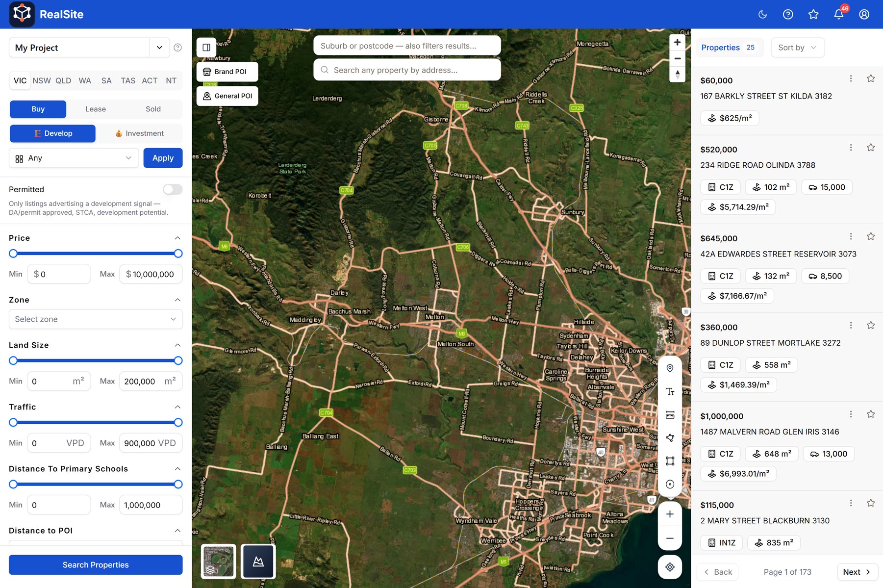Reset map compass north
883x588 pixels.
tap(677, 74)
